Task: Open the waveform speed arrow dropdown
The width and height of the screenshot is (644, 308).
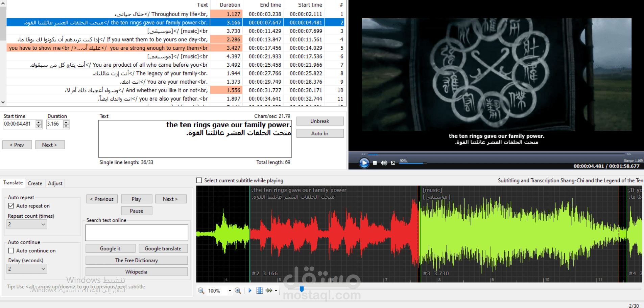Action: [x=276, y=291]
